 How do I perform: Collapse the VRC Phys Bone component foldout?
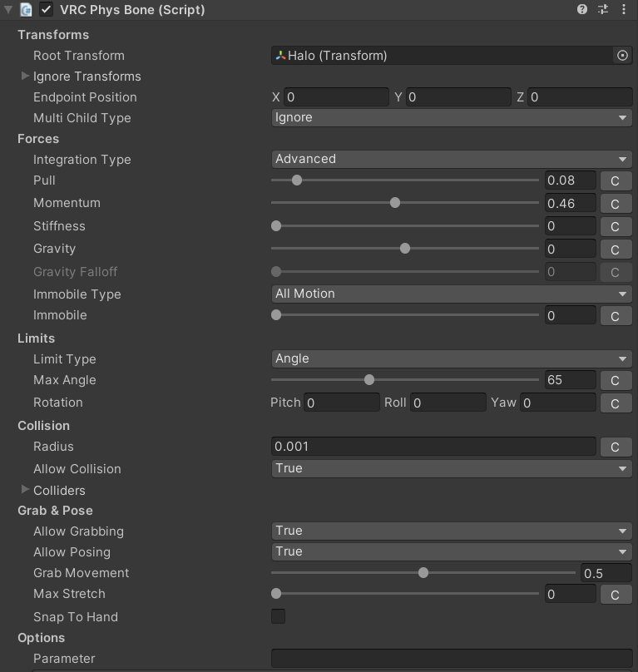(x=8, y=9)
